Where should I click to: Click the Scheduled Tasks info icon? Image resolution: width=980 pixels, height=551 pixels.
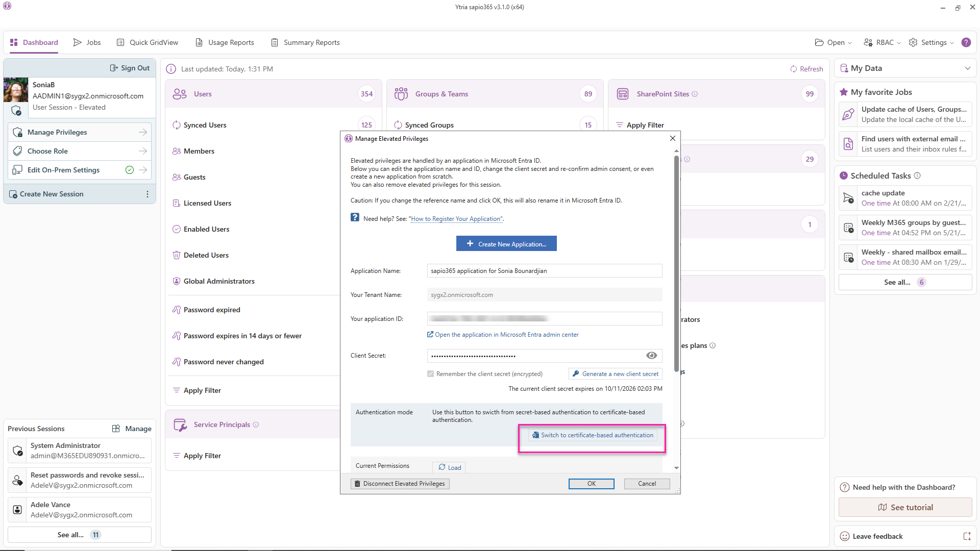(x=917, y=176)
